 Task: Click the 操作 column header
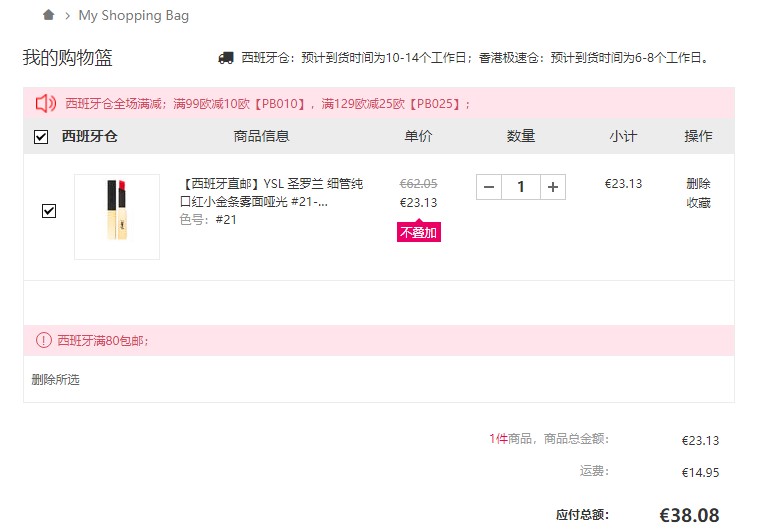pos(698,137)
